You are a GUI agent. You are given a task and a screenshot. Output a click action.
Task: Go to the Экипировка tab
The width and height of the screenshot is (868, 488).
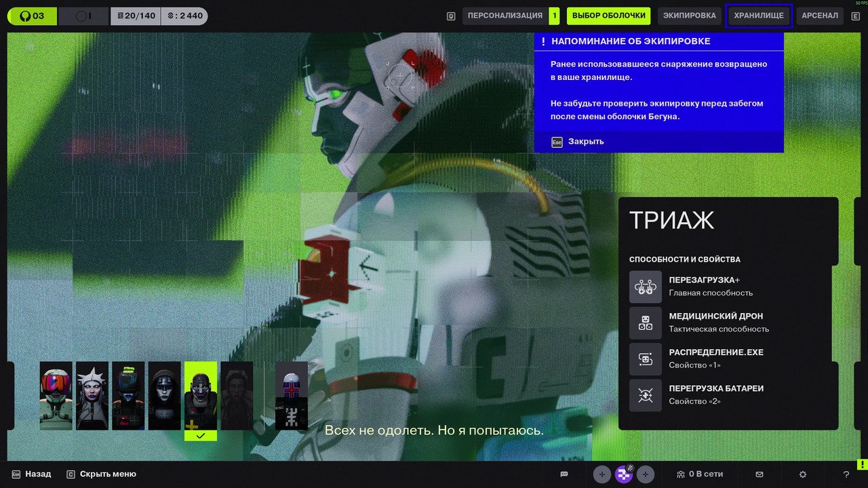(x=689, y=16)
